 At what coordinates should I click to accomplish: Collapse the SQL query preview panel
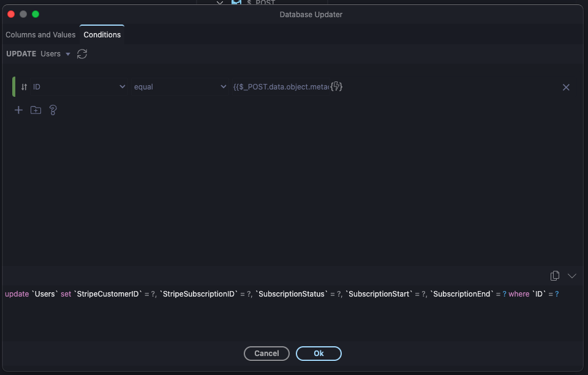572,276
